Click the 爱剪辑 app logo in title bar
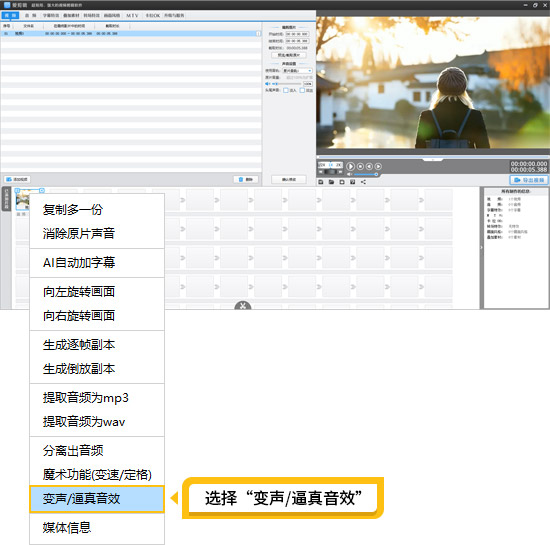Image resolution: width=550 pixels, height=545 pixels. click(7, 5)
